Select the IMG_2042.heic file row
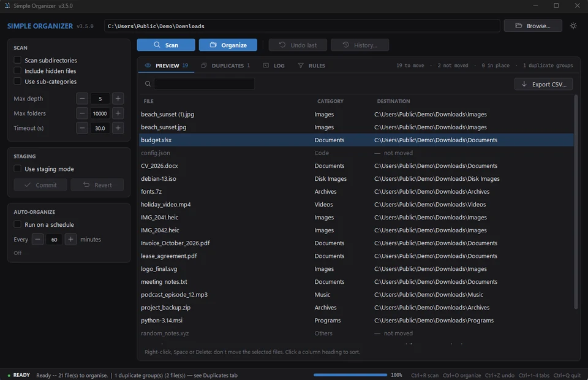The height and width of the screenshot is (380, 588). click(x=356, y=230)
